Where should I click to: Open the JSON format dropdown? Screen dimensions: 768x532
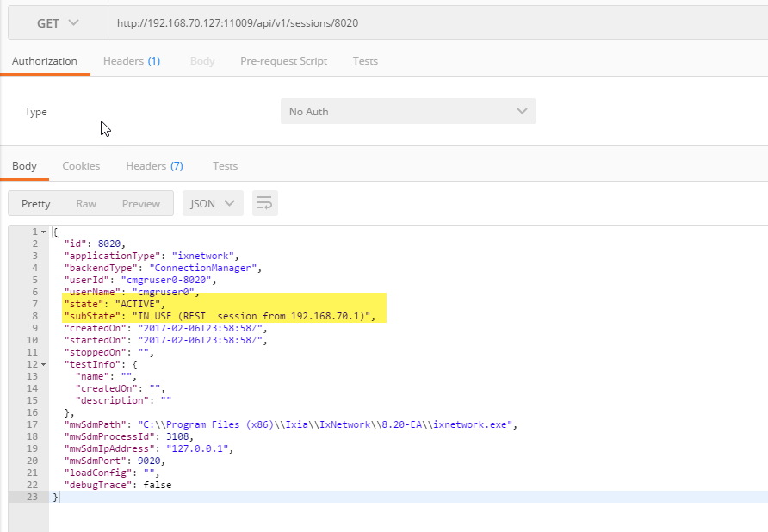pyautogui.click(x=213, y=204)
